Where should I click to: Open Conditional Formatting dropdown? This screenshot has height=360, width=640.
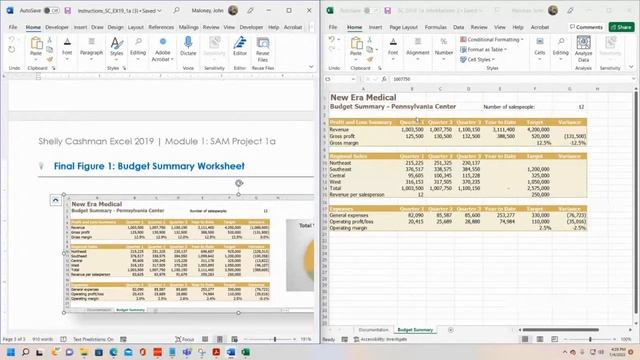(x=492, y=40)
